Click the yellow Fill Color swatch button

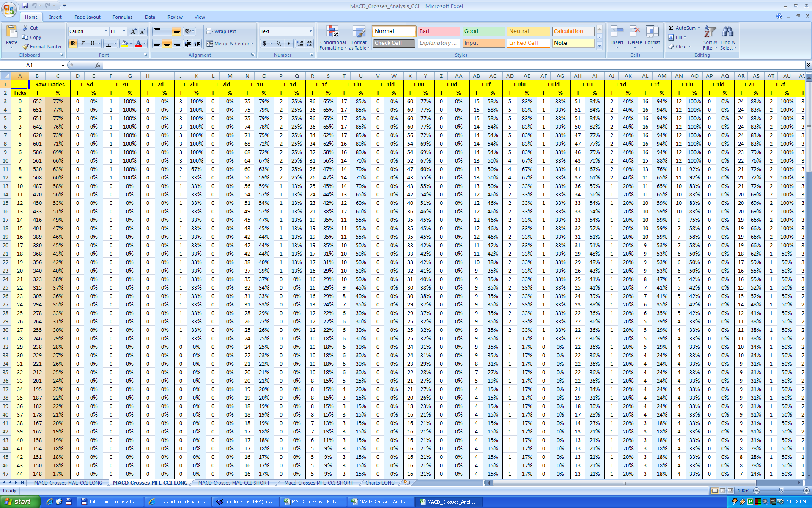click(124, 44)
